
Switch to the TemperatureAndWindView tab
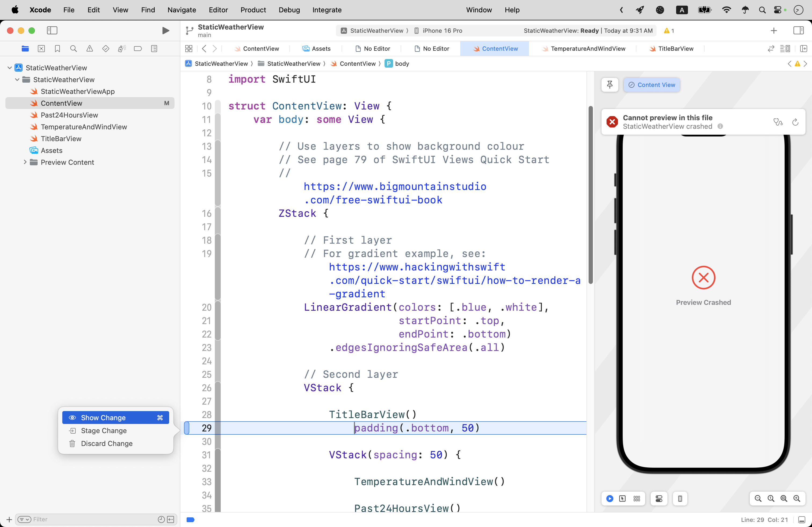[588, 49]
